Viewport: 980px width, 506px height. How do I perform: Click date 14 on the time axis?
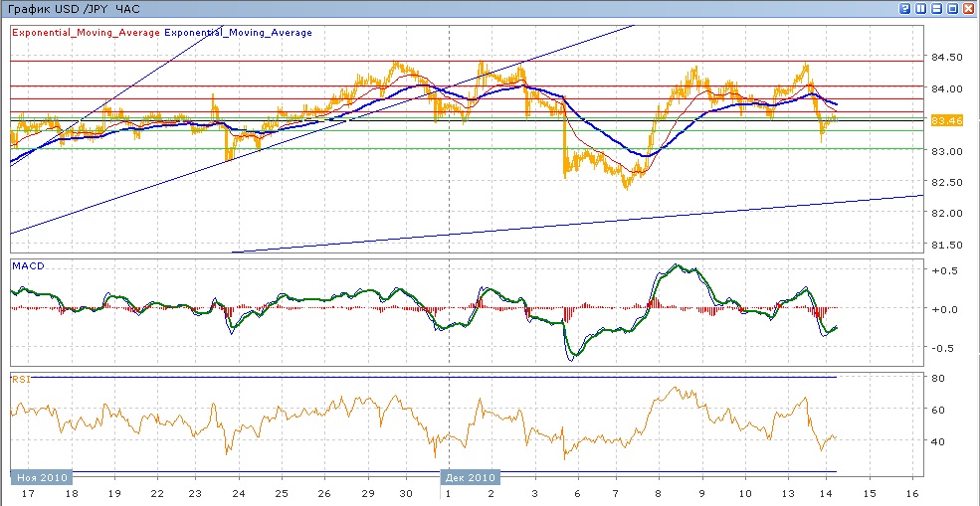[825, 493]
